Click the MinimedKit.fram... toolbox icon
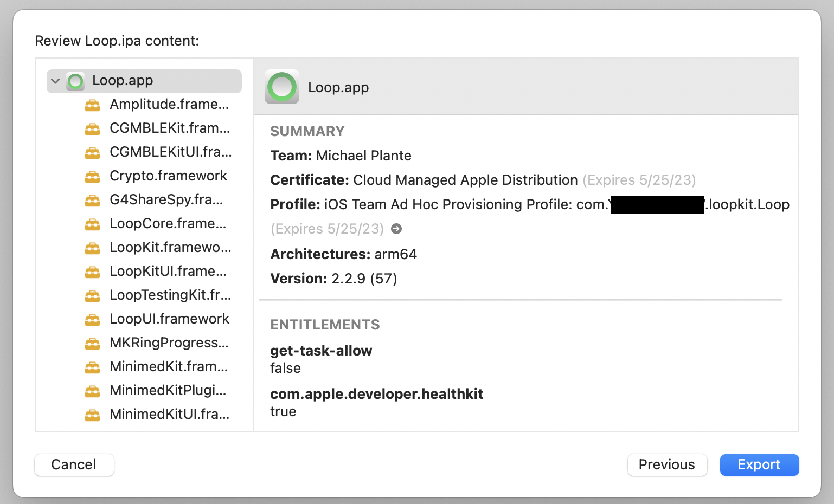834x504 pixels. point(93,367)
